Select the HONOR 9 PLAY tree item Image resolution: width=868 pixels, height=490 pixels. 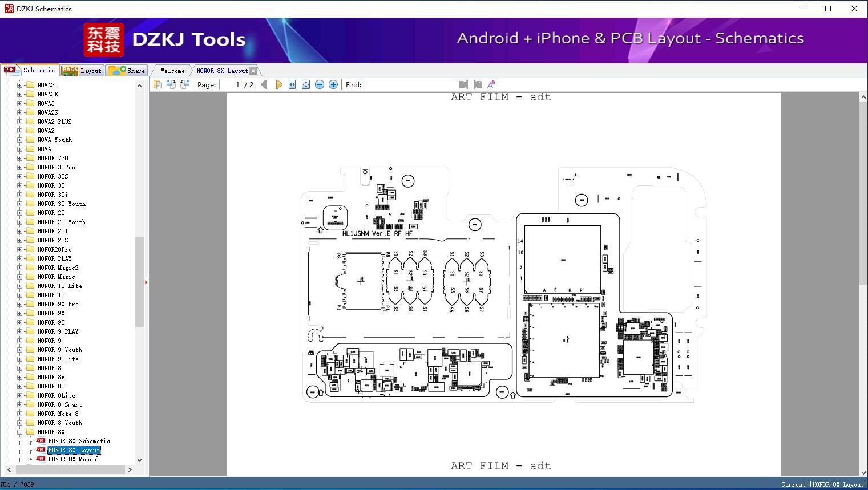click(x=58, y=331)
